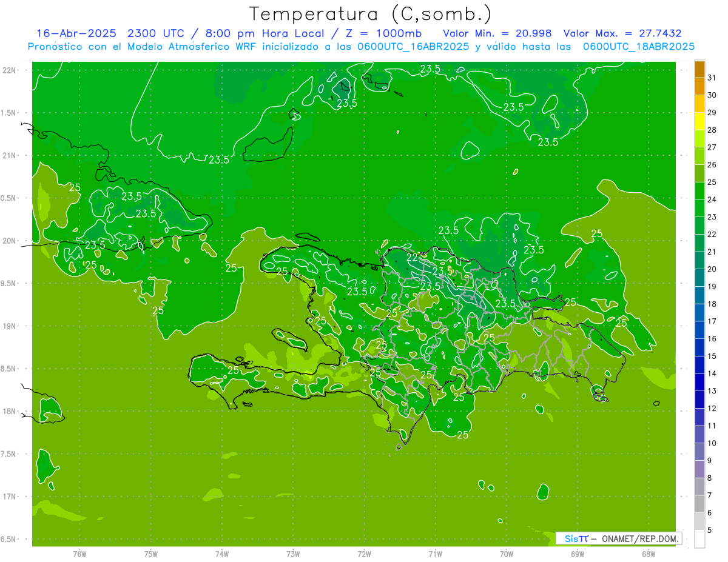
Task: Click the "17N" latitude axis label
Action: (x=10, y=497)
